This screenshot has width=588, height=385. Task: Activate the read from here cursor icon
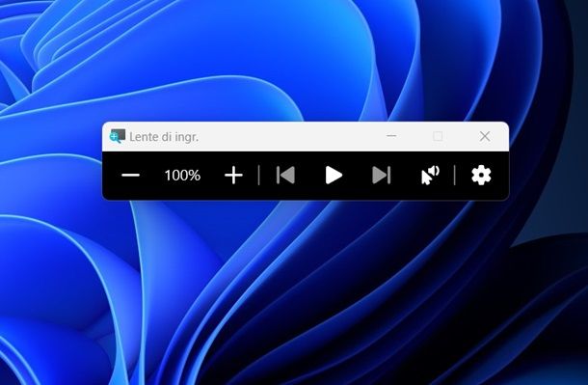(430, 176)
